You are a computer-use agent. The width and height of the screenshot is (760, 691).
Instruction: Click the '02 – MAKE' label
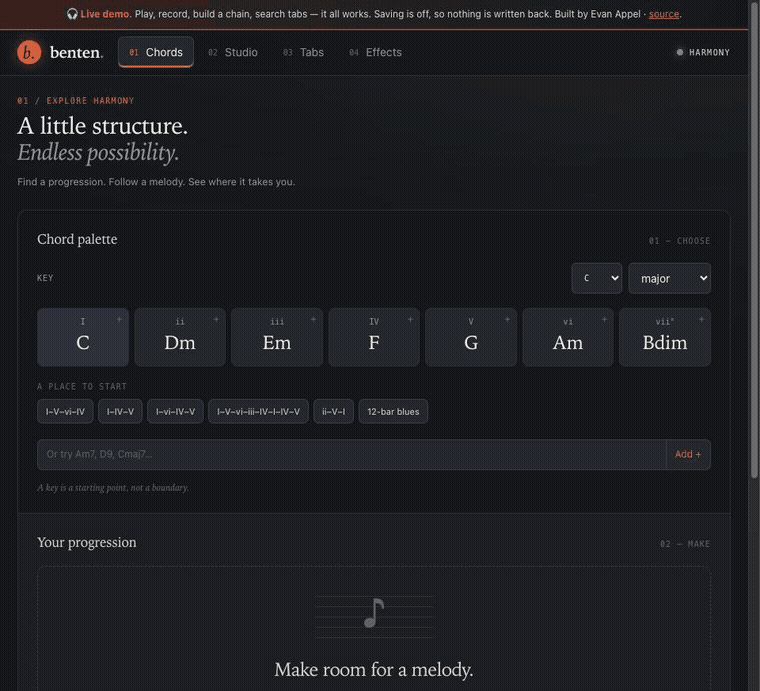click(685, 544)
